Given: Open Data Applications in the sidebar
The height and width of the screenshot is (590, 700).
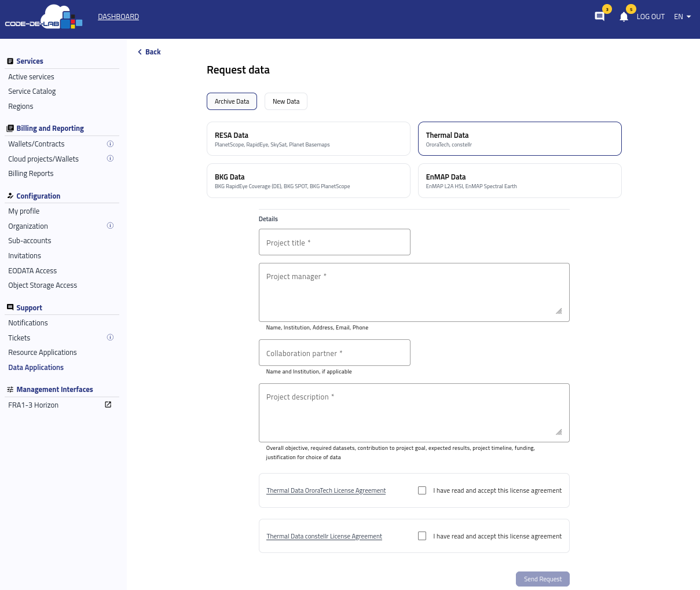Looking at the screenshot, I should click(36, 368).
